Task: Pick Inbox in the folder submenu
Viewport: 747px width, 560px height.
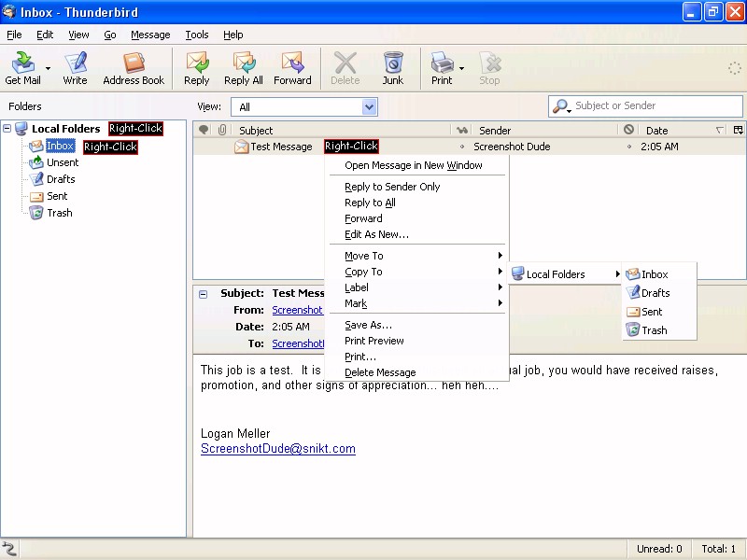Action: [x=659, y=274]
